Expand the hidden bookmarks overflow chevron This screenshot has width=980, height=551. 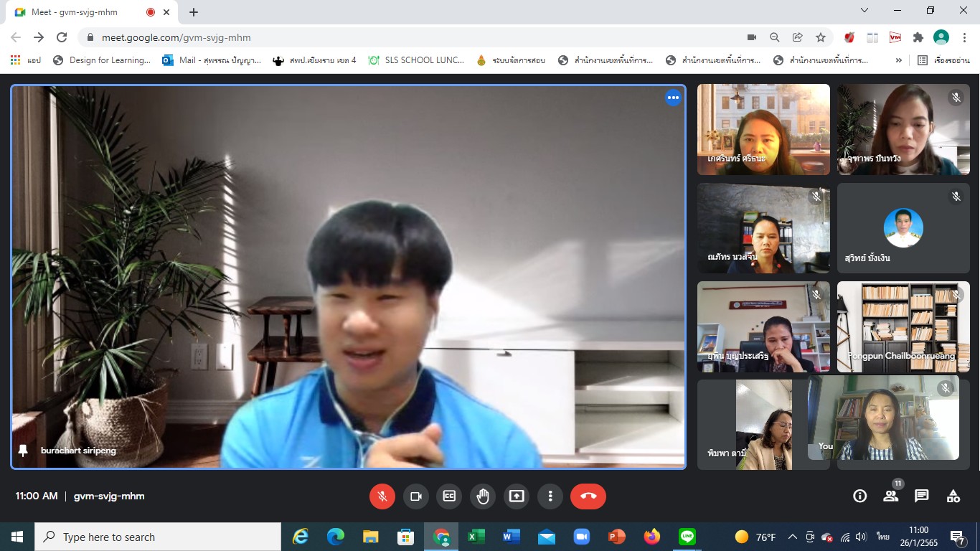point(899,60)
